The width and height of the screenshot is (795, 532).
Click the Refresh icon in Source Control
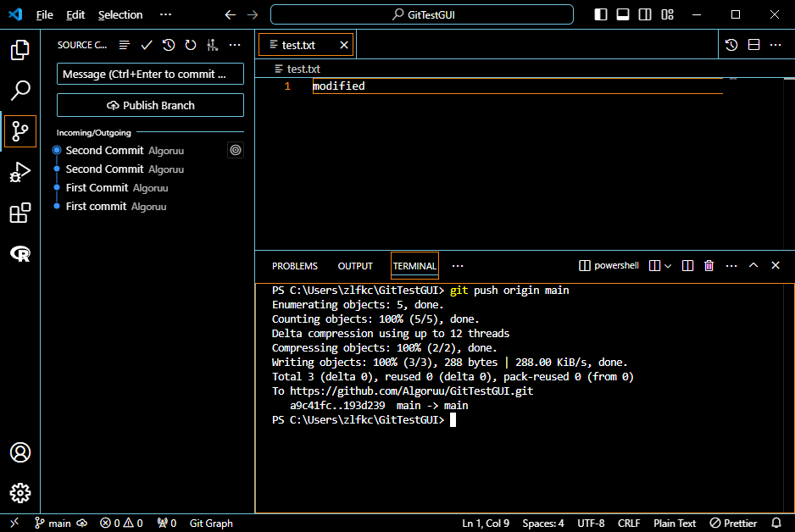click(191, 45)
